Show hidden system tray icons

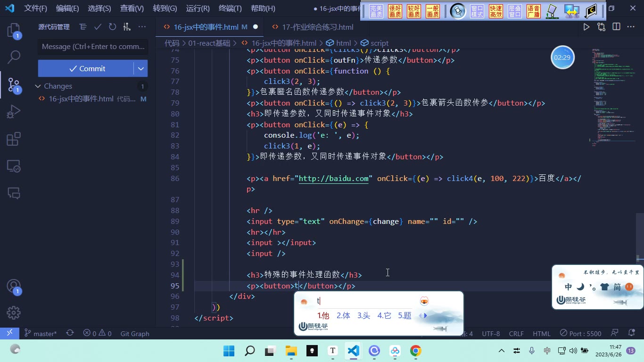[502, 351]
